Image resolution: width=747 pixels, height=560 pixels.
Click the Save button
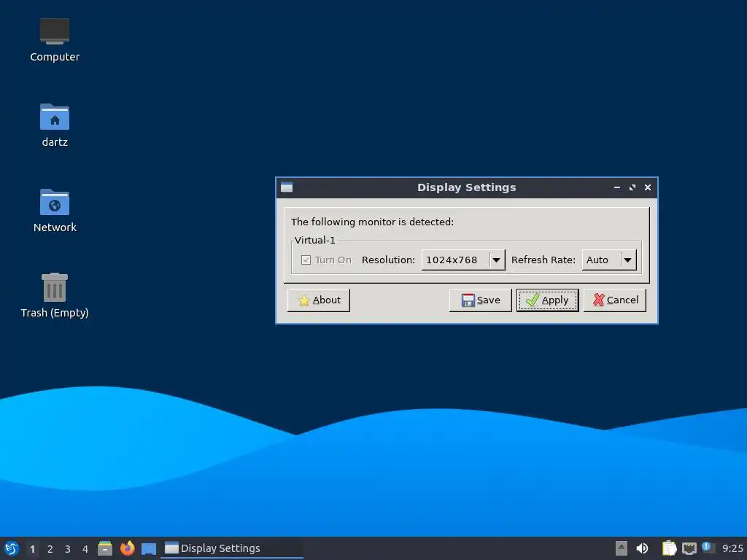click(480, 300)
